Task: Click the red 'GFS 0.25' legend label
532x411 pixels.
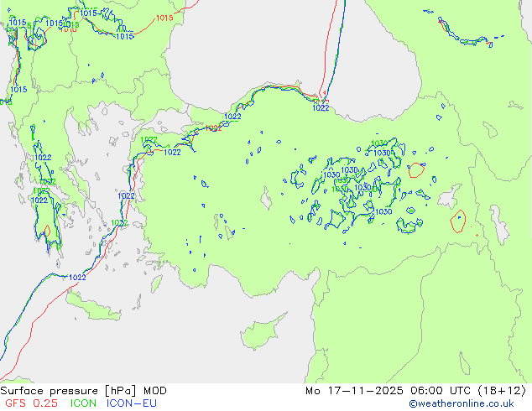Action: tap(31, 403)
